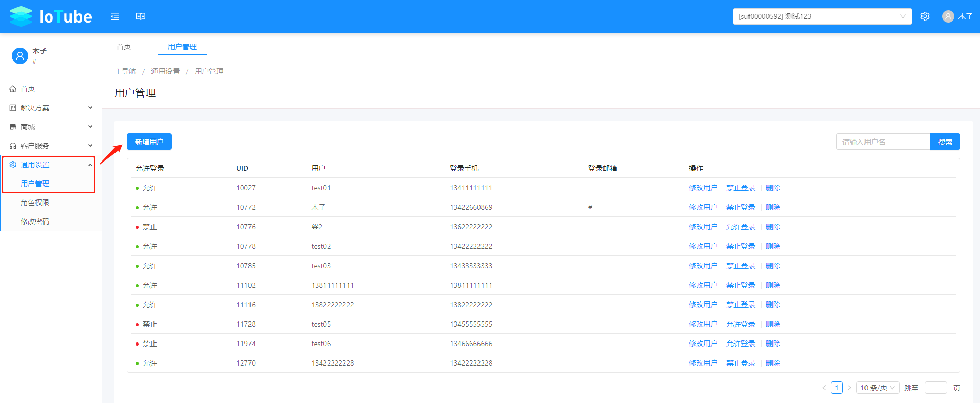
Task: Click 禁止登录 for user 木子
Action: [x=741, y=207]
